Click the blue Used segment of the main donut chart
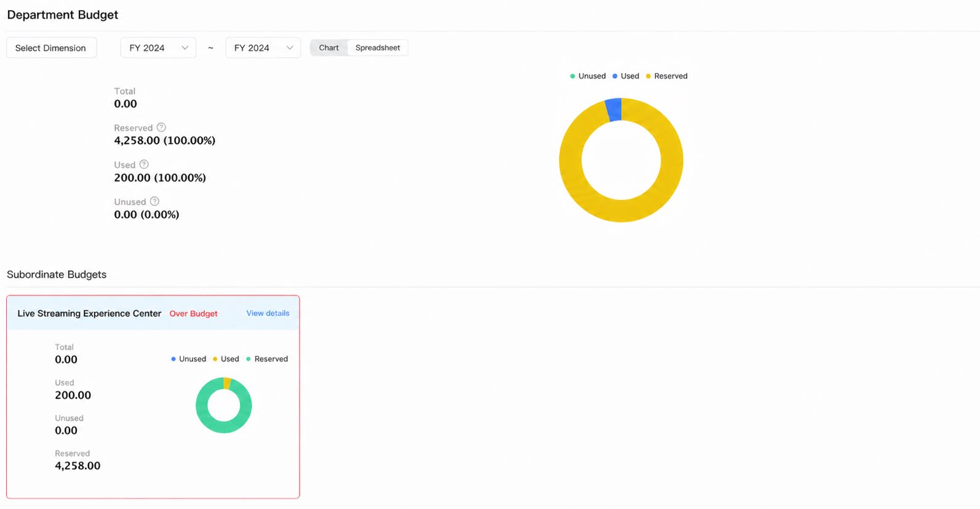The height and width of the screenshot is (509, 980). coord(614,110)
